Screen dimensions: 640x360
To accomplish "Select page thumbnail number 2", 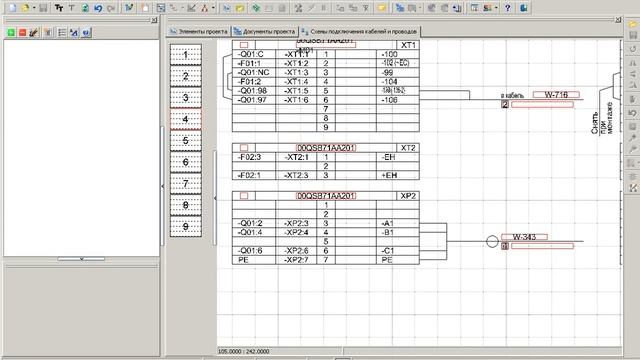I will pos(186,76).
